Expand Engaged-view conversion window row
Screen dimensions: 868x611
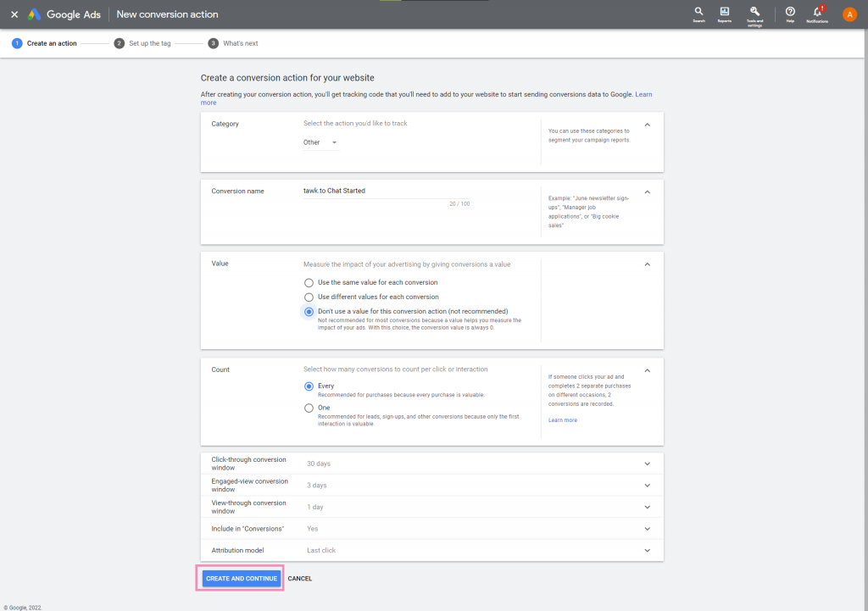[431, 486]
